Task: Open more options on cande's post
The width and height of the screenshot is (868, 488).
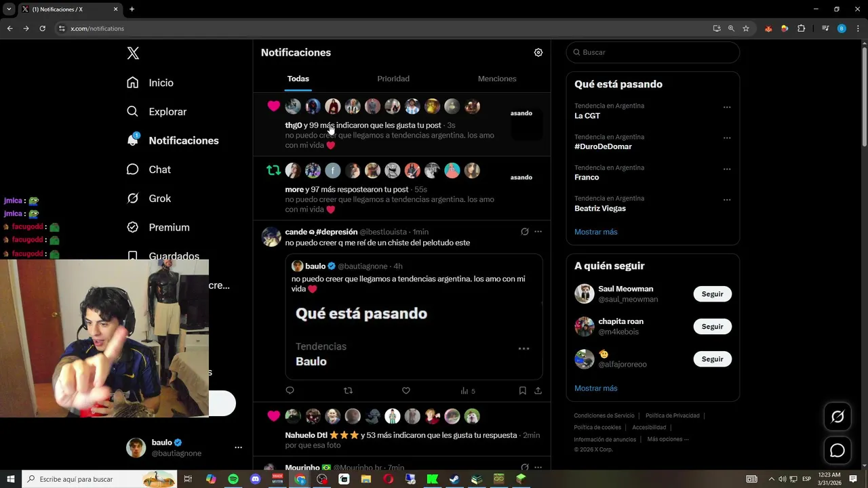Action: click(x=538, y=232)
